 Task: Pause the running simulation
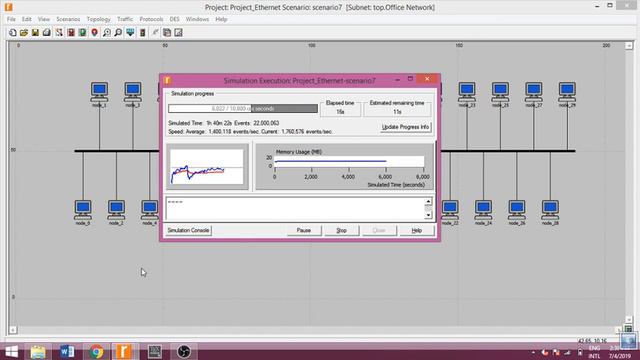pyautogui.click(x=304, y=230)
